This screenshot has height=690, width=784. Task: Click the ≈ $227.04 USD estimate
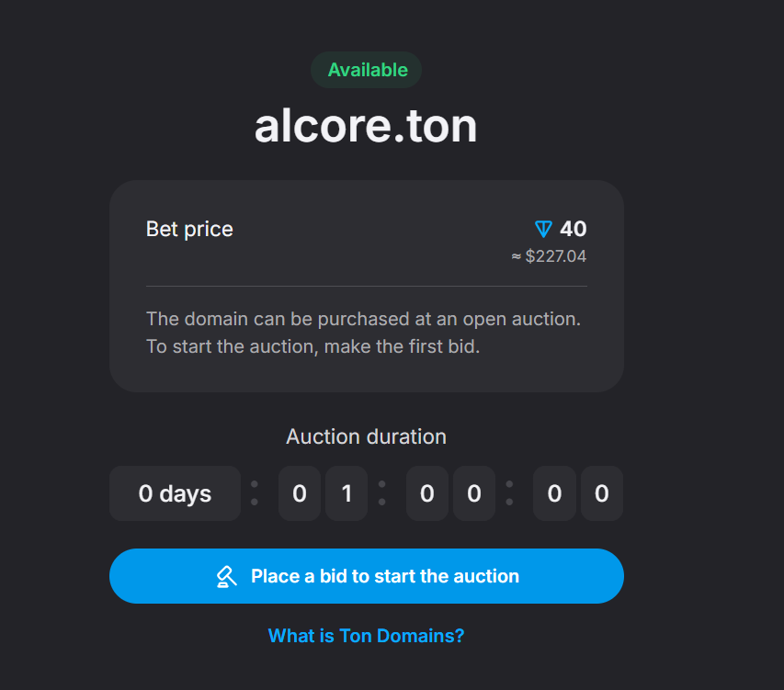[549, 256]
